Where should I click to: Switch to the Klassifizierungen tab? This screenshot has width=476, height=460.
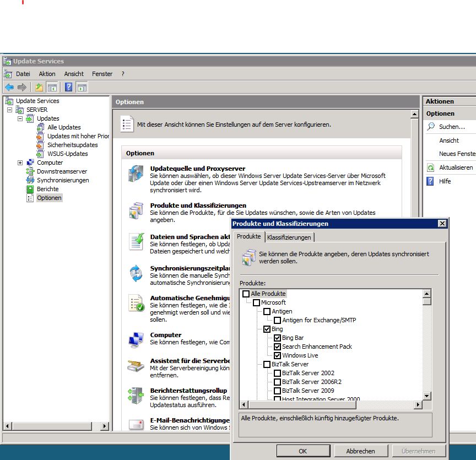pyautogui.click(x=290, y=236)
